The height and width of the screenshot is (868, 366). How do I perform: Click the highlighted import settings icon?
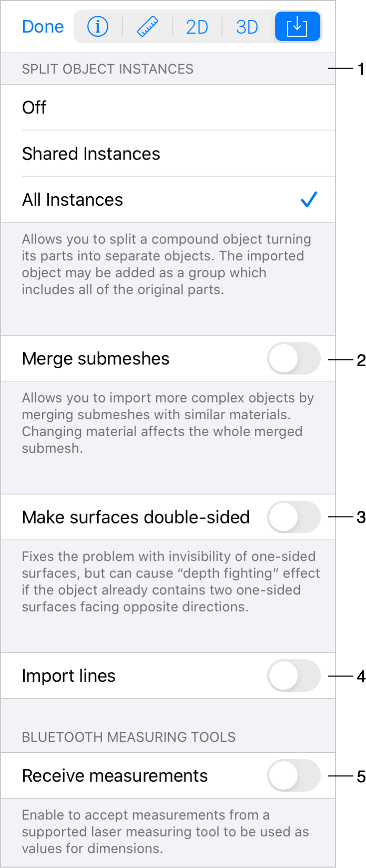point(297,27)
